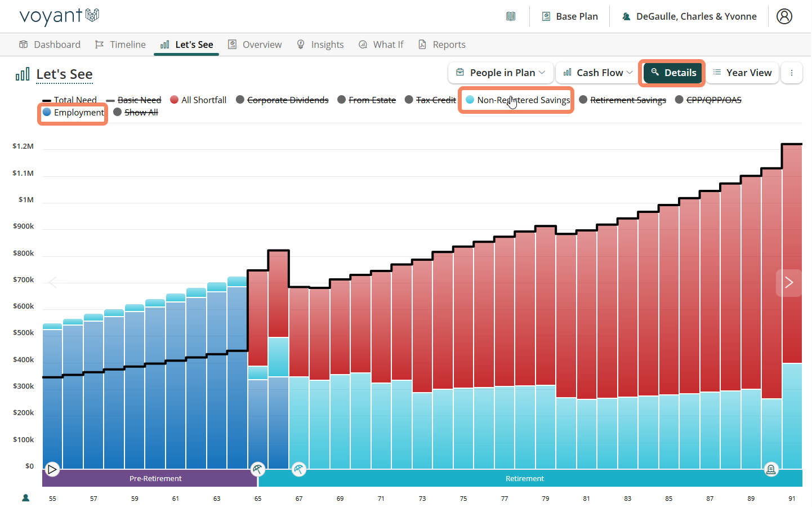Switch to the Timeline tab
812x507 pixels.
click(x=121, y=45)
